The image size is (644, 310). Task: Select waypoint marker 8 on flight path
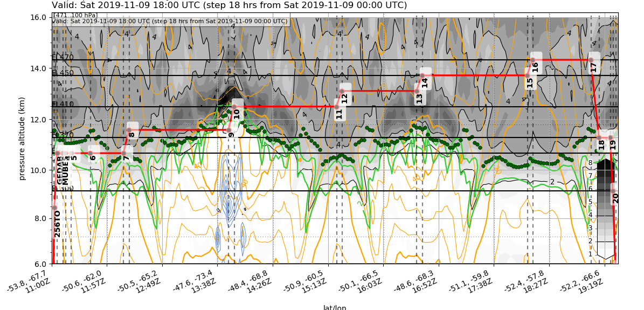[129, 130]
